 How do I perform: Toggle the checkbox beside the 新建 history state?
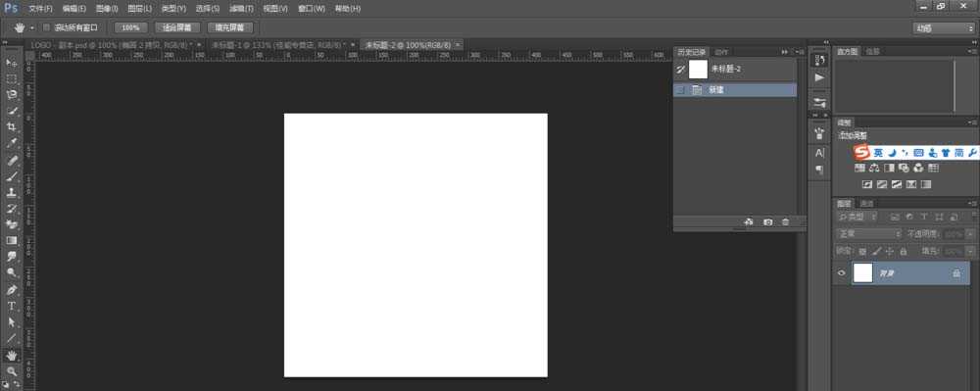coord(681,90)
